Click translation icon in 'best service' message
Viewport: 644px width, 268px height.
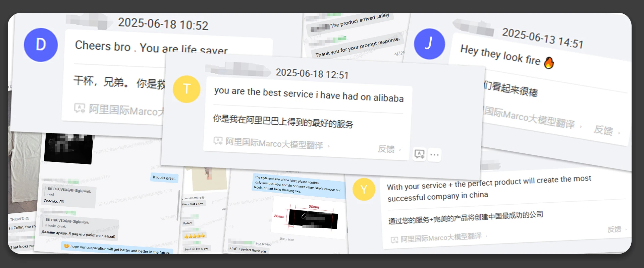coord(218,141)
